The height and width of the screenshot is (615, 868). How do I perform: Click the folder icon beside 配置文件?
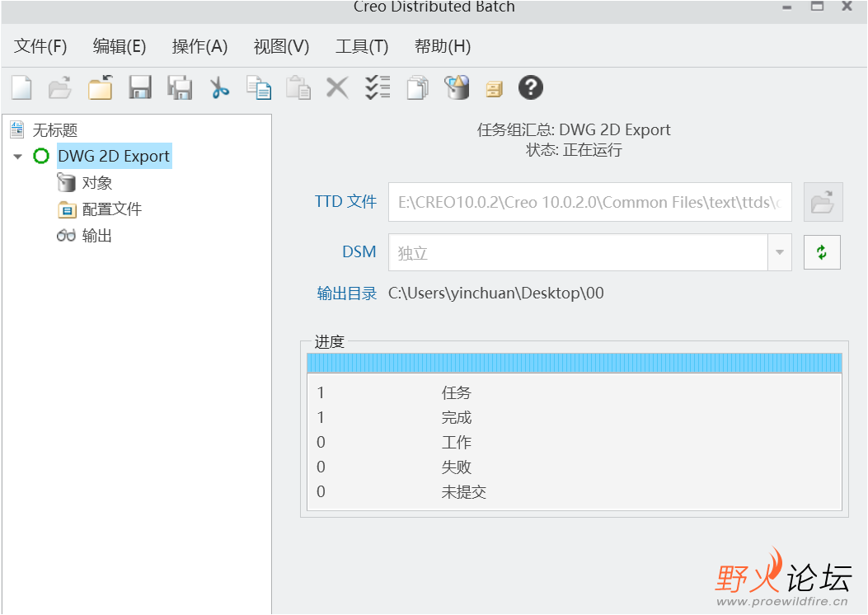[x=67, y=209]
